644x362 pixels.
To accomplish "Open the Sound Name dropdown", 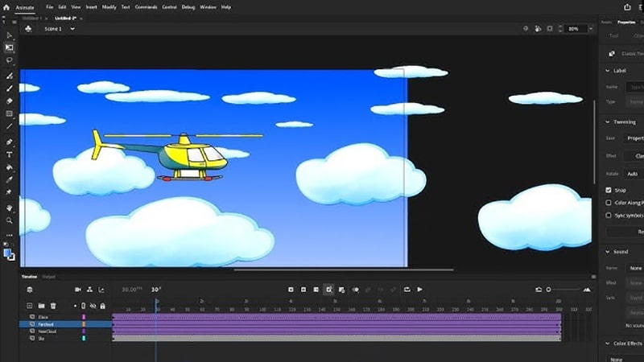I will tap(635, 268).
